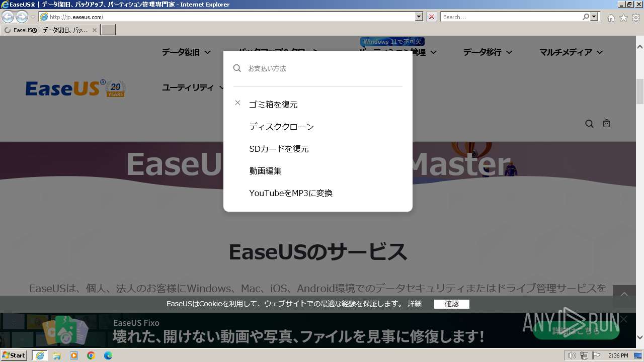
Task: Click the 詳細はこちら button in Fixo banner
Action: (x=576, y=331)
